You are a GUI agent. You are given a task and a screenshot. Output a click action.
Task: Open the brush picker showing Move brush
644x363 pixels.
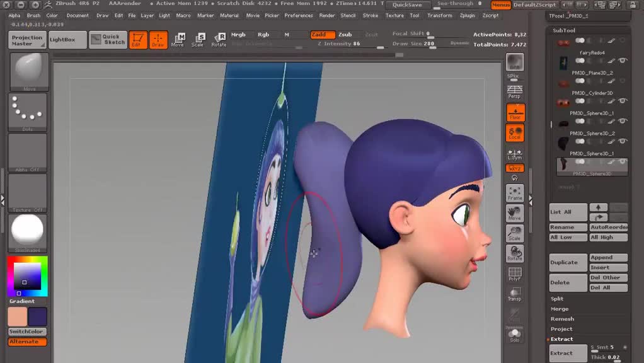[x=29, y=72]
